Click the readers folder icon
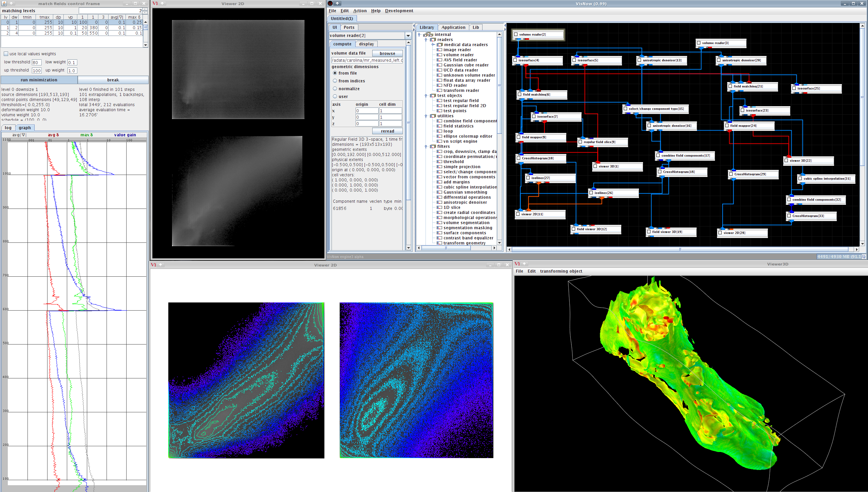The width and height of the screenshot is (868, 492). coord(433,40)
